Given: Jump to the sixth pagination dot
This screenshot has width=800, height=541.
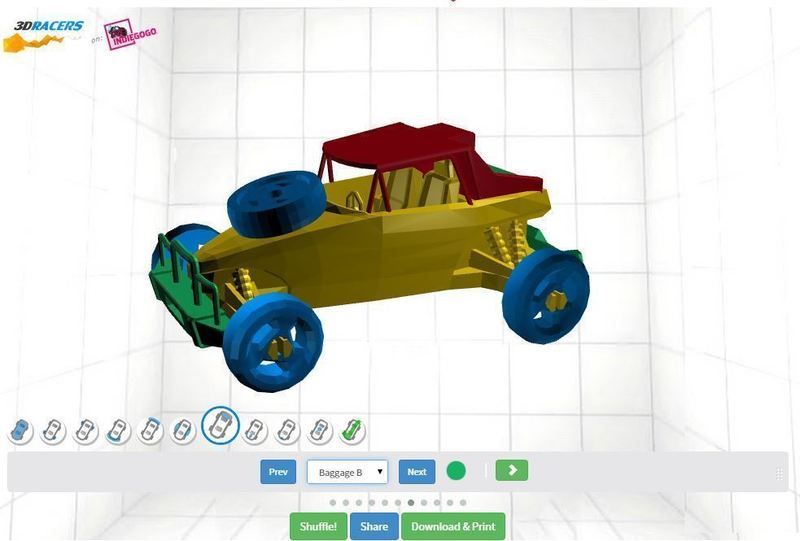Looking at the screenshot, I should pos(398,503).
